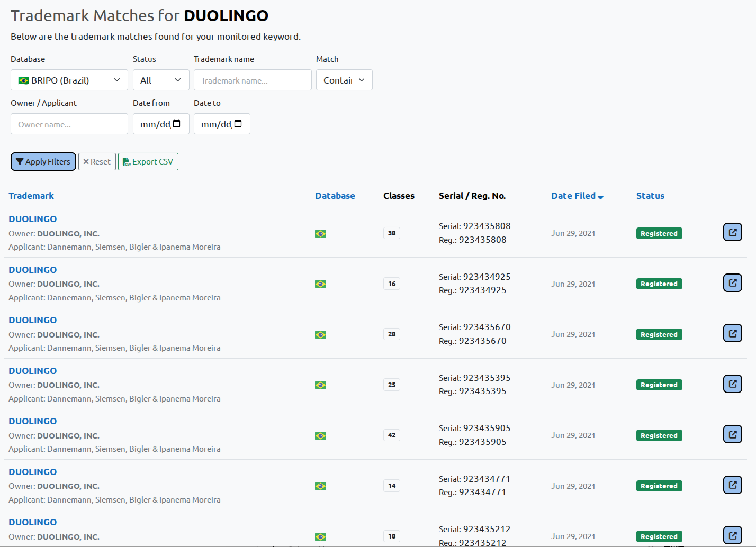Expand the BRIPO (Brazil) database dropdown
The width and height of the screenshot is (756, 547).
(x=69, y=80)
